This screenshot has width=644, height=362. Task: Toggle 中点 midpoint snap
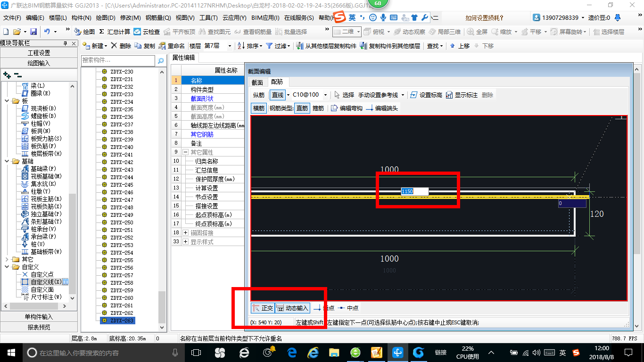click(x=348, y=308)
